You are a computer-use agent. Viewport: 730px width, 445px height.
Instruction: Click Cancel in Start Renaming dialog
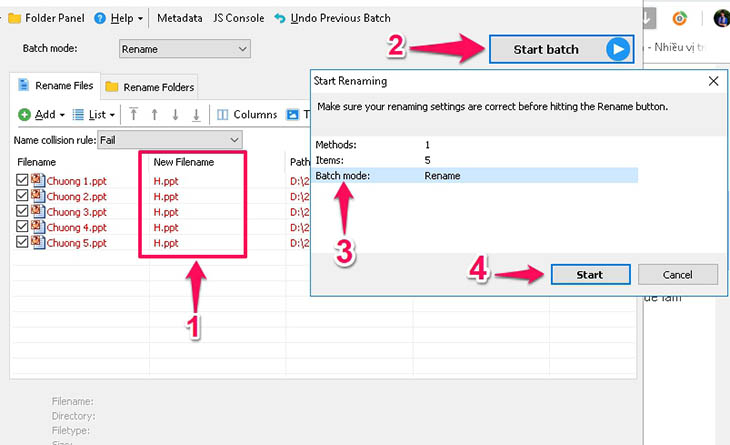click(677, 275)
